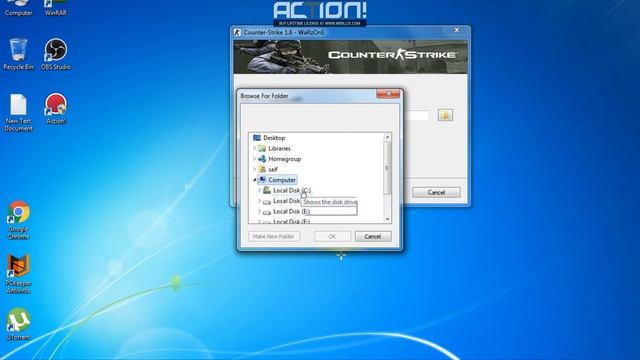The width and height of the screenshot is (640, 360).
Task: Open the WinRAR desktop shortcut
Action: point(56,8)
